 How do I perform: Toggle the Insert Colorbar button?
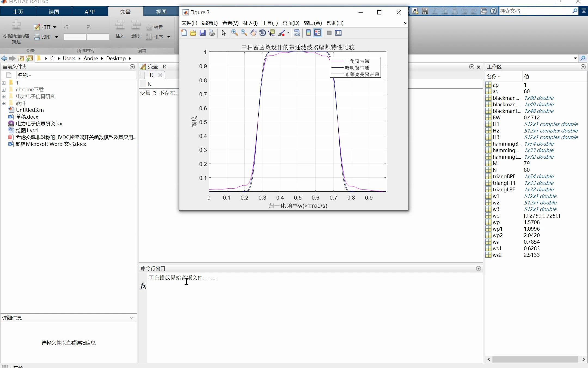pos(308,33)
